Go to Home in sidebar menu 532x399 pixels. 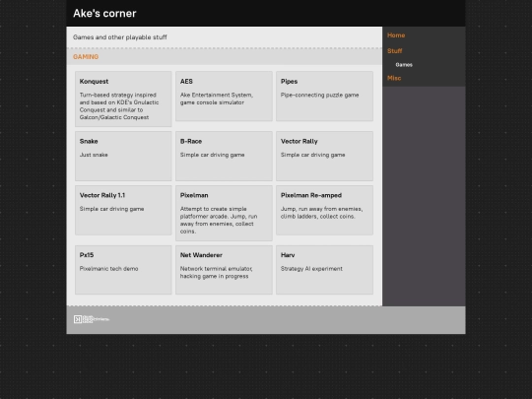pyautogui.click(x=396, y=35)
